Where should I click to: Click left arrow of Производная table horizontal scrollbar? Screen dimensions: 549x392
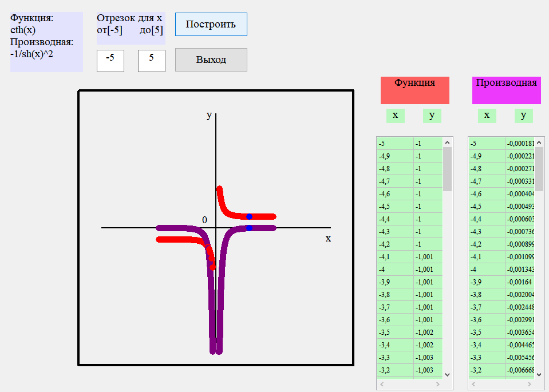(473, 385)
